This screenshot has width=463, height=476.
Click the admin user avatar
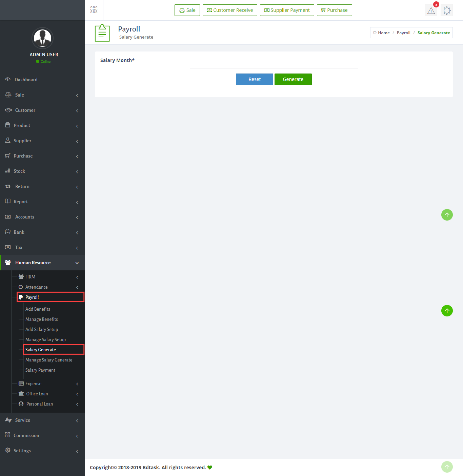pyautogui.click(x=42, y=38)
